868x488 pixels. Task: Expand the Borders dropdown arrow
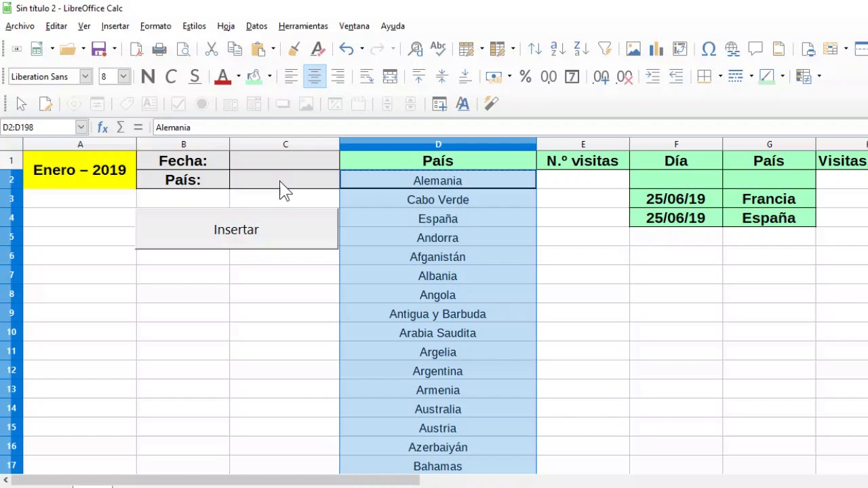tap(719, 77)
